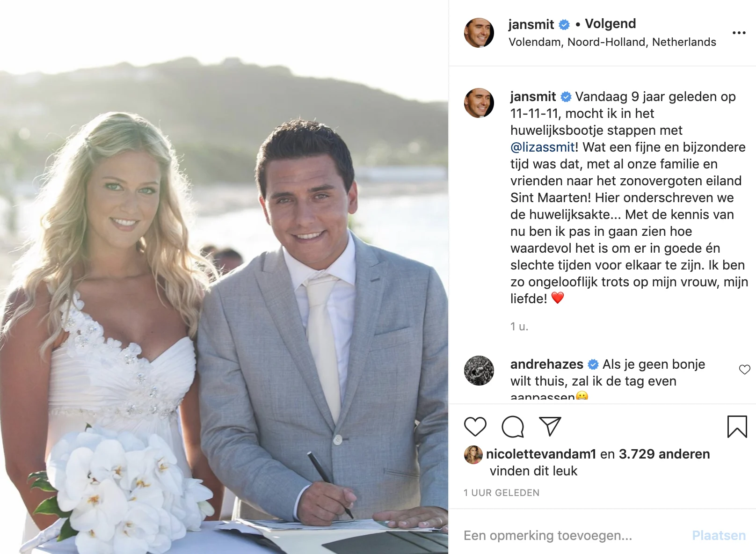The image size is (756, 554).
Task: Save post with bookmark icon
Action: click(x=737, y=427)
